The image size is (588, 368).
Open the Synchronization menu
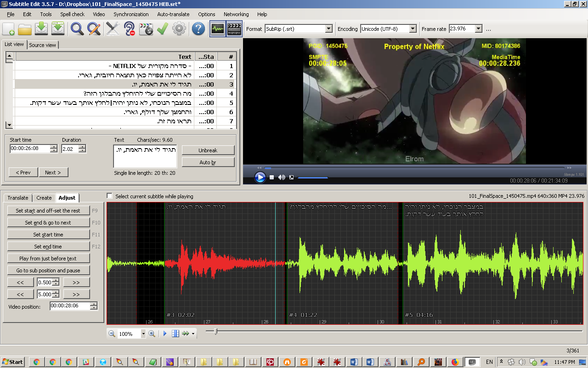[131, 14]
